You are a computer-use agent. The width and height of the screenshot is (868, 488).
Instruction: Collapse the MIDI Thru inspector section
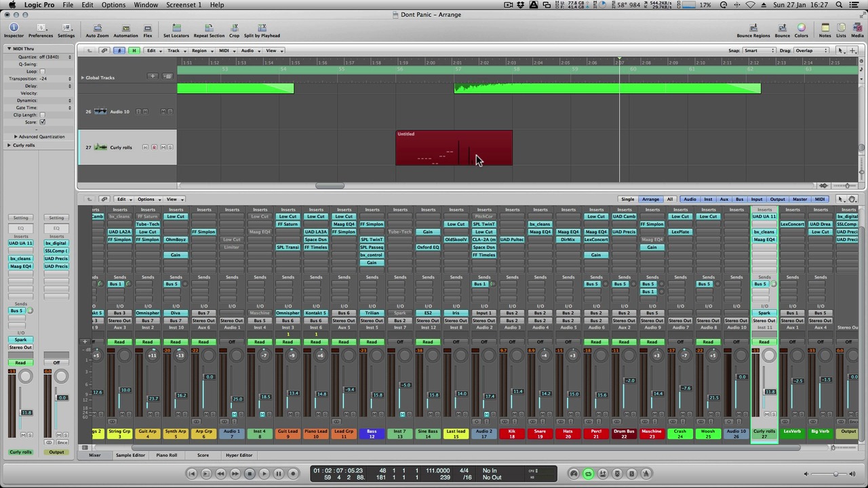click(9, 49)
